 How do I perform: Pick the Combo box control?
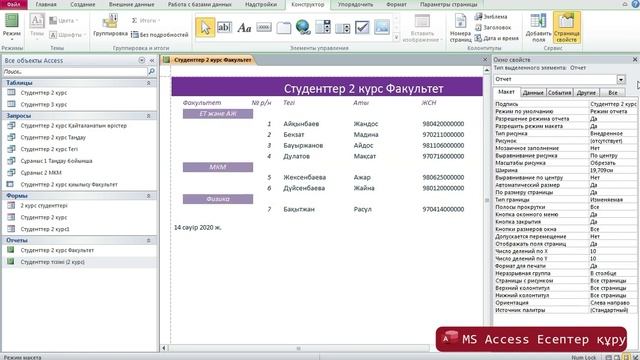coord(342,27)
